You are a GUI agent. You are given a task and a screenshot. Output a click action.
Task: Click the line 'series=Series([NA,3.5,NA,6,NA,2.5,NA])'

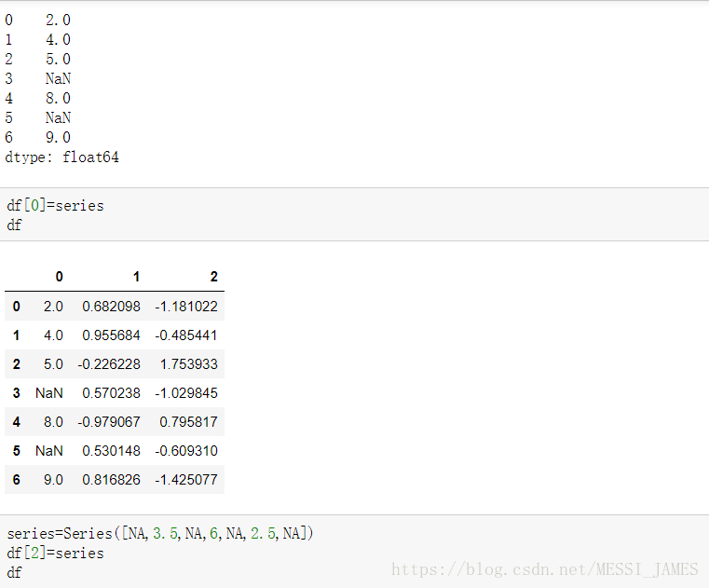click(x=159, y=533)
